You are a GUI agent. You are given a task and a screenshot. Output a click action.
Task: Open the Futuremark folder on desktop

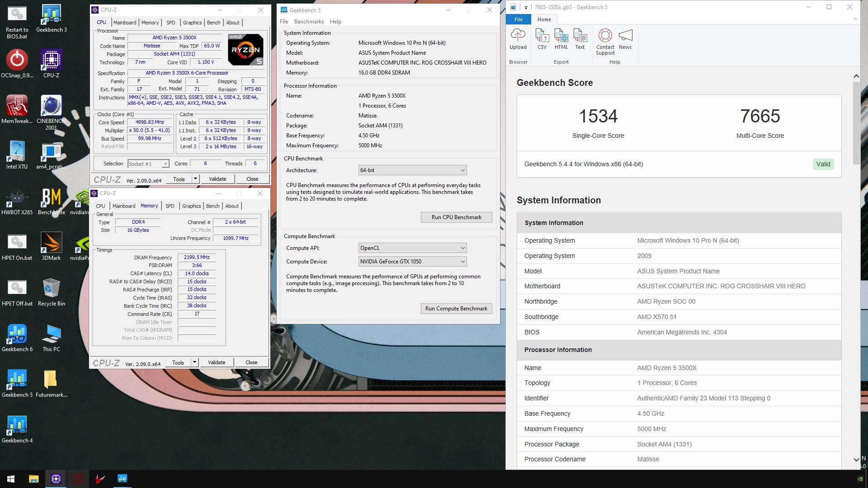coord(51,383)
